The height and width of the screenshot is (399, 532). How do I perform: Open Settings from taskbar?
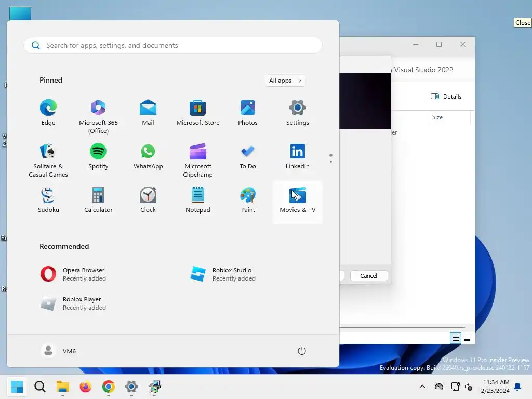pos(131,387)
